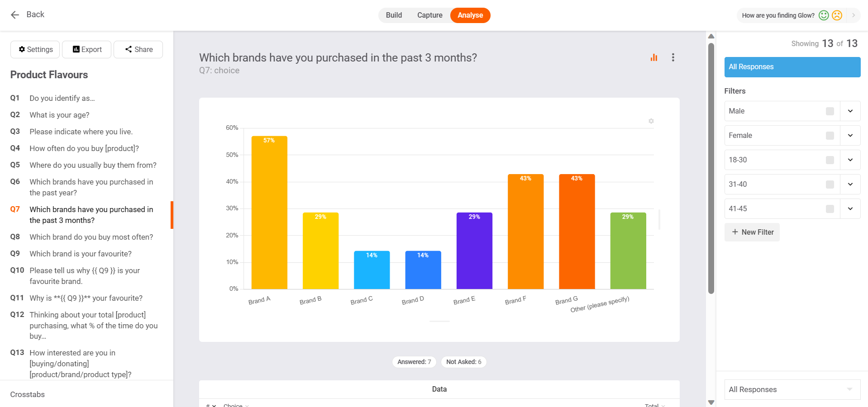Switch to the Build tab

coord(394,15)
